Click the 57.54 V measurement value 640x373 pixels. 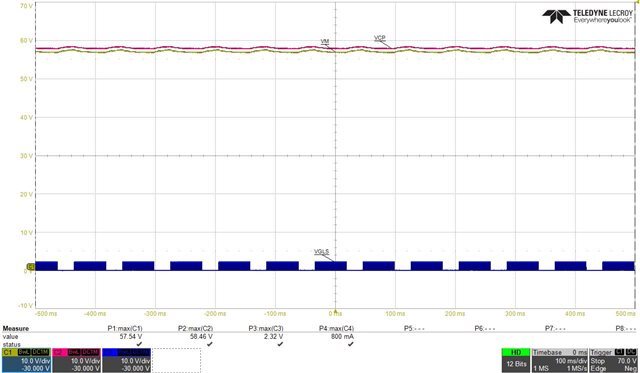coord(131,337)
